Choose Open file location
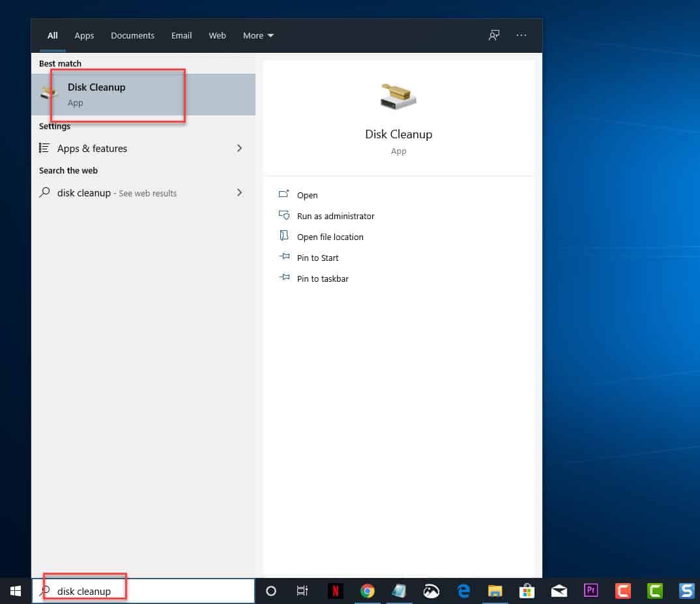The height and width of the screenshot is (604, 700). click(x=330, y=237)
